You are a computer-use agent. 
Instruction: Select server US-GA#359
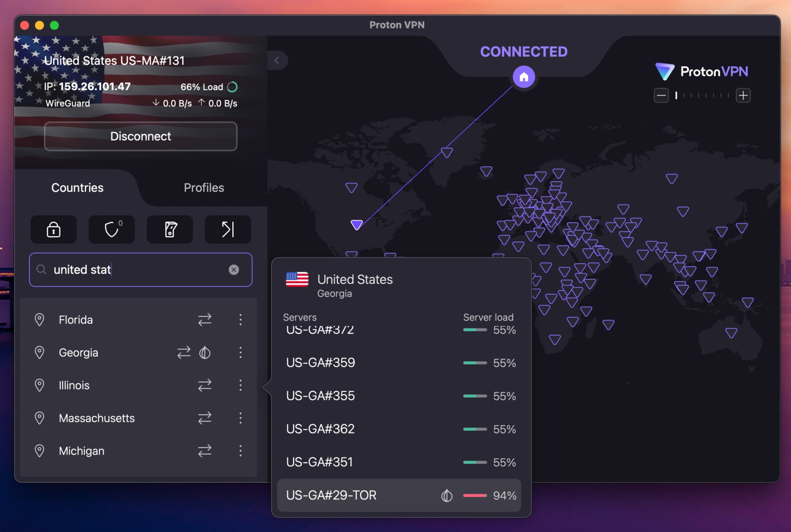click(x=400, y=363)
